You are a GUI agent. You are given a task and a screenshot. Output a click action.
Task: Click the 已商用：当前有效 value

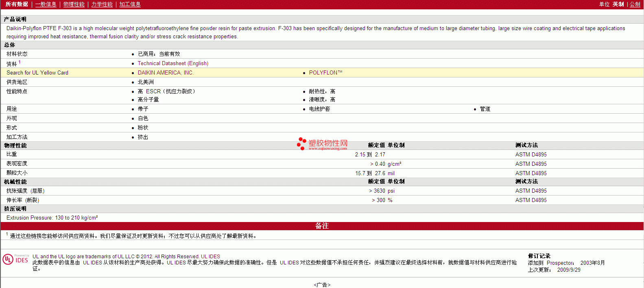pos(159,54)
